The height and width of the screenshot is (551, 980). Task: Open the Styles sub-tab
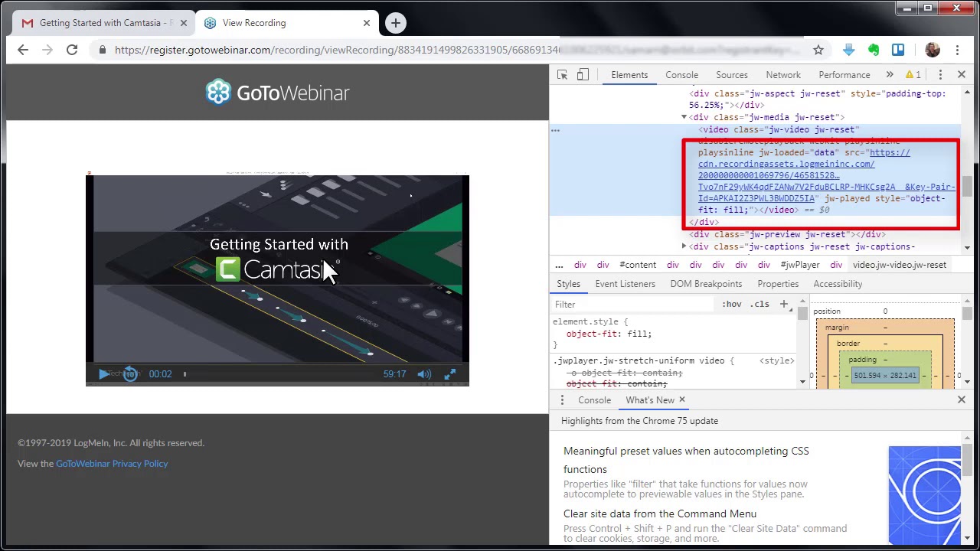pos(568,284)
